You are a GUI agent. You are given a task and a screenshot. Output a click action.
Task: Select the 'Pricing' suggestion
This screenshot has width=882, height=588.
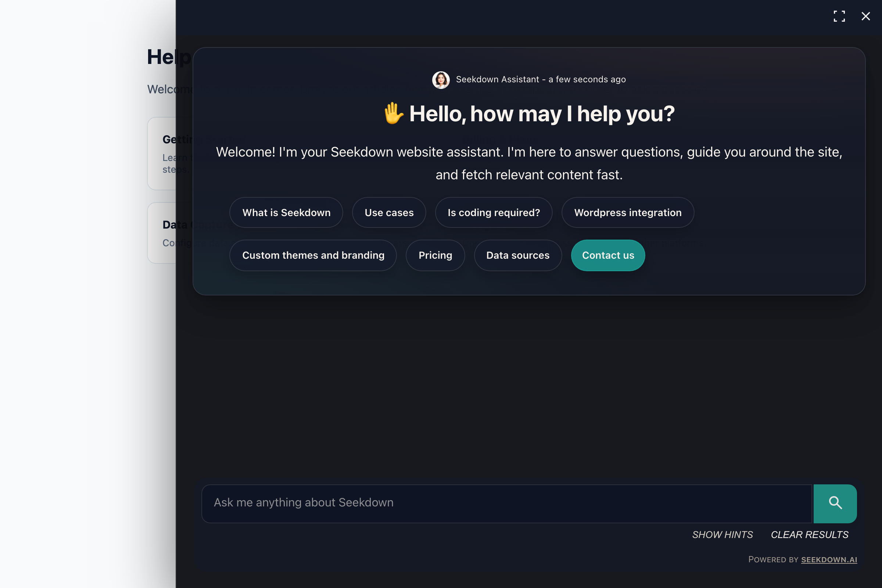coord(435,255)
